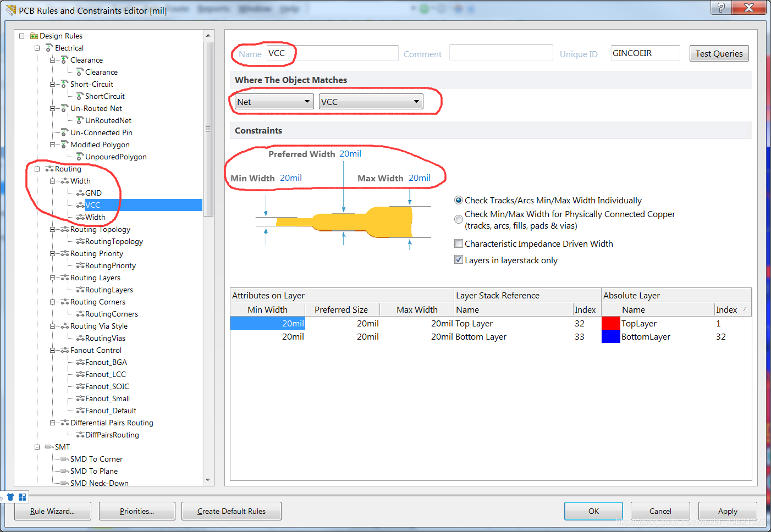Screen dimensions: 771x532
Task: Click the Design Rules root folder icon
Action: (34, 36)
